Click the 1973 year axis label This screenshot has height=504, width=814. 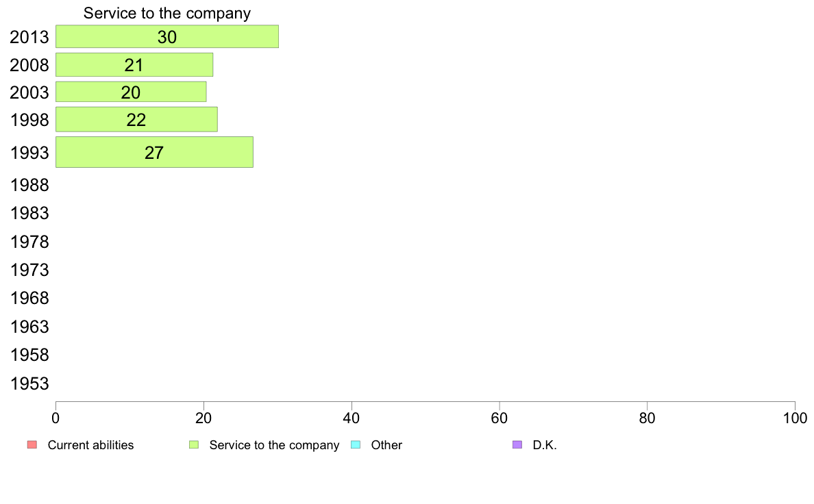point(29,270)
